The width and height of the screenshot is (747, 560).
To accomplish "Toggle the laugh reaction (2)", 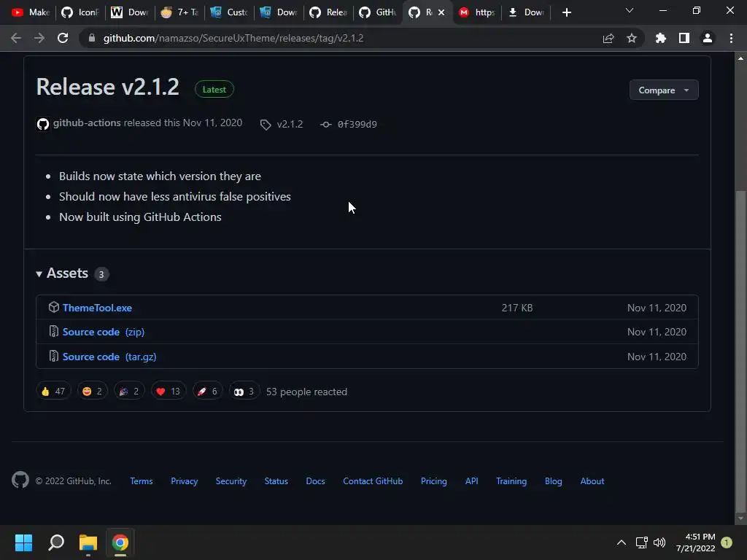I will (93, 391).
